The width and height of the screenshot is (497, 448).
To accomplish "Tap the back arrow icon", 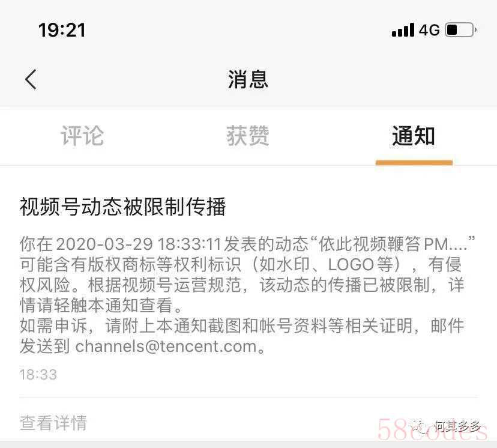I will point(31,79).
